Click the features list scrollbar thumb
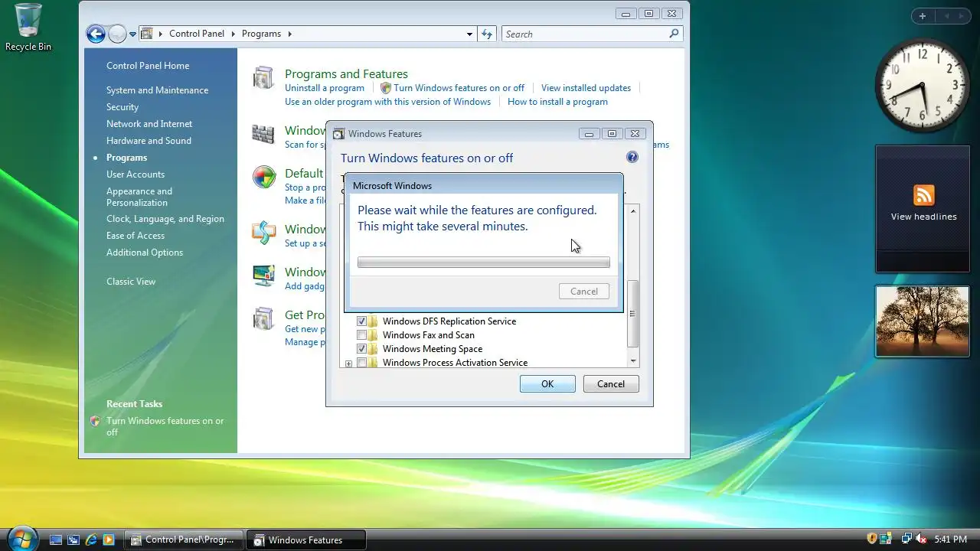 [x=632, y=314]
